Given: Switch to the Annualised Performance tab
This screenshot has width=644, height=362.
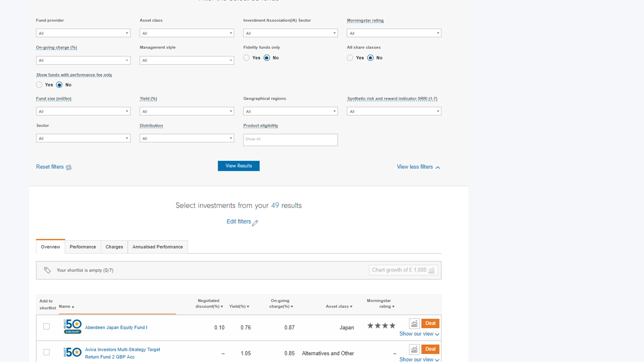Looking at the screenshot, I should [x=158, y=247].
